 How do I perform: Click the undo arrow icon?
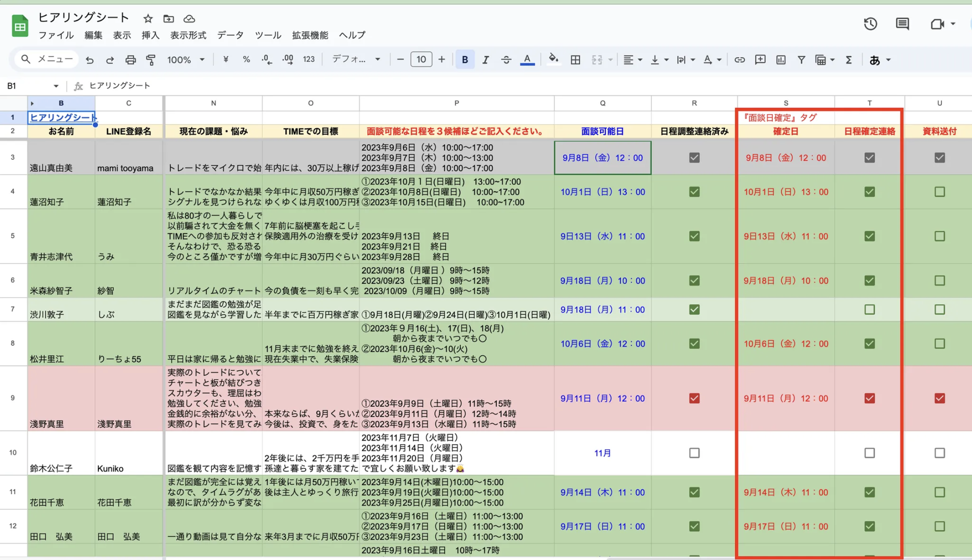[x=90, y=60]
